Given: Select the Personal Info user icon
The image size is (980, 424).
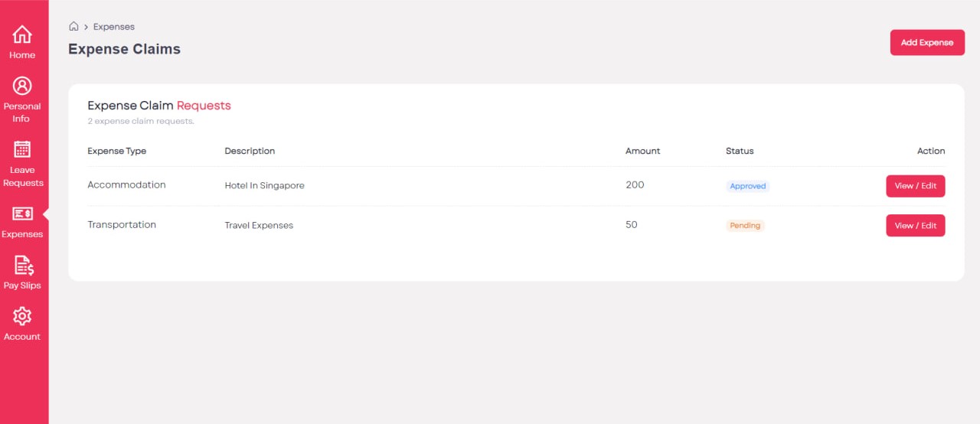Looking at the screenshot, I should pyautogui.click(x=22, y=86).
